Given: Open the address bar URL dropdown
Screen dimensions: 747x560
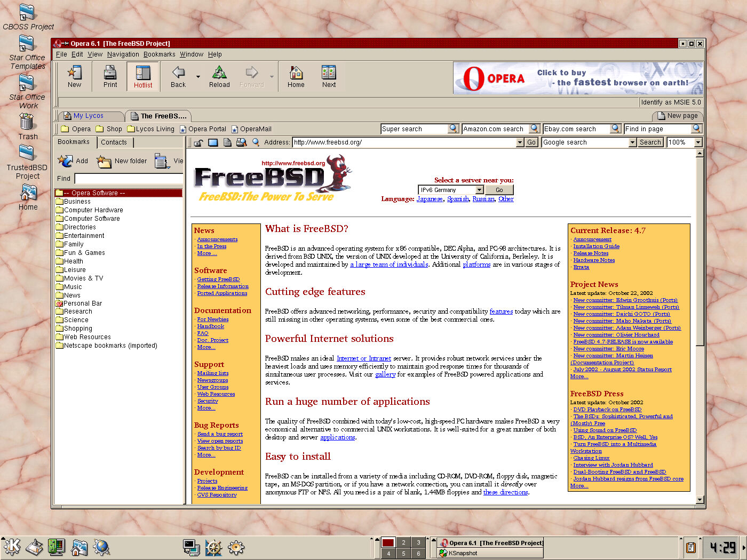Looking at the screenshot, I should click(520, 142).
